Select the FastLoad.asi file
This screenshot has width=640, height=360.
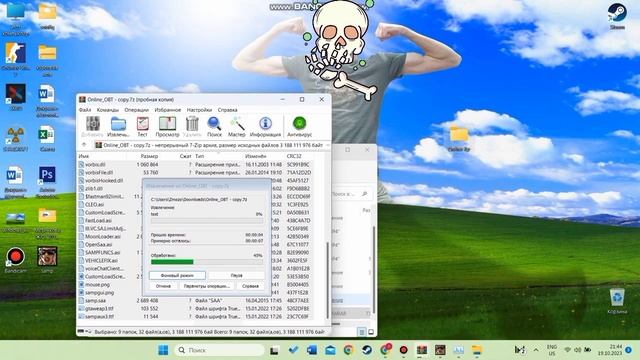coord(95,220)
